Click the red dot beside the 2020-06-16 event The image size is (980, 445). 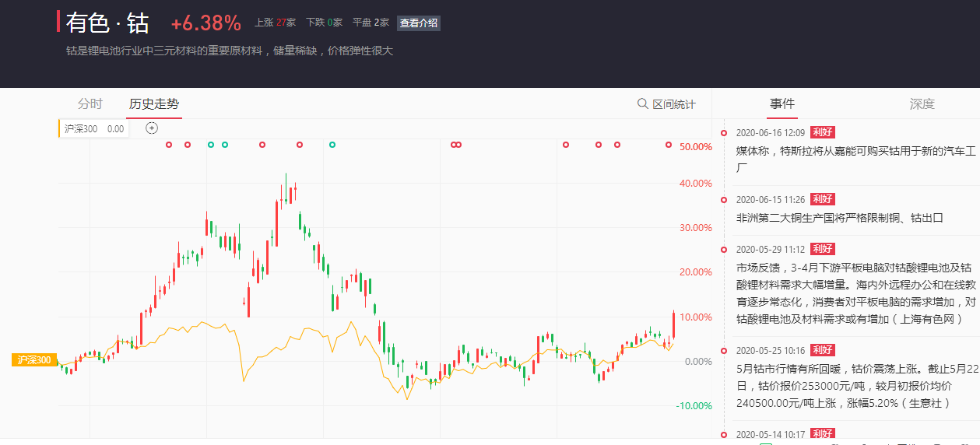click(x=724, y=133)
